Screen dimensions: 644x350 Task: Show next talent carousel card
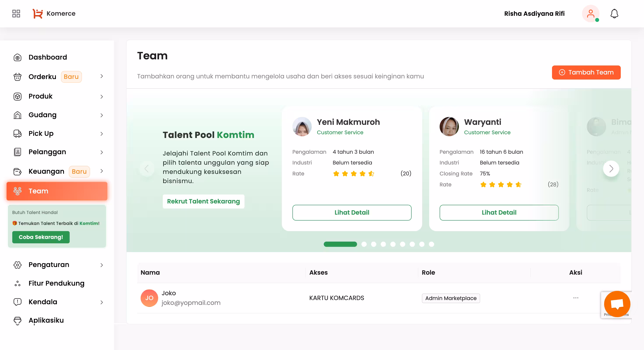click(x=611, y=168)
